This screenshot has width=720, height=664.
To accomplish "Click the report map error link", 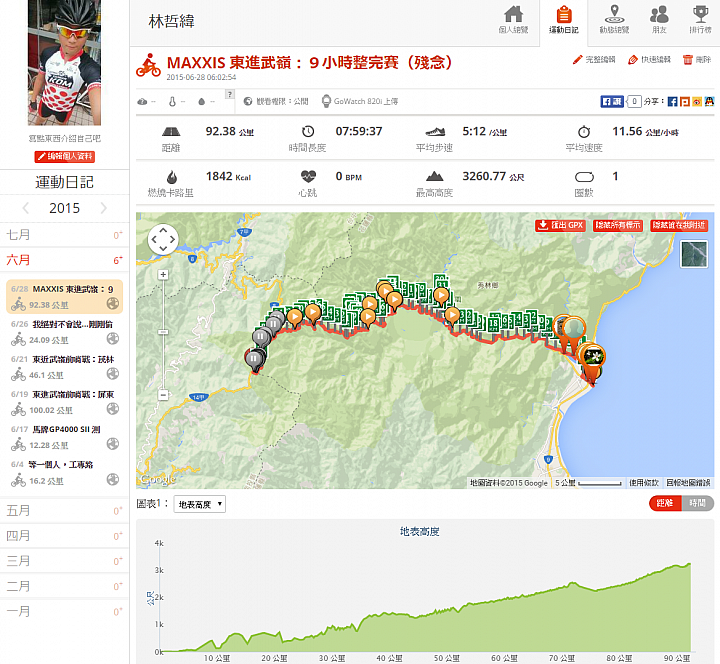I will tap(688, 483).
